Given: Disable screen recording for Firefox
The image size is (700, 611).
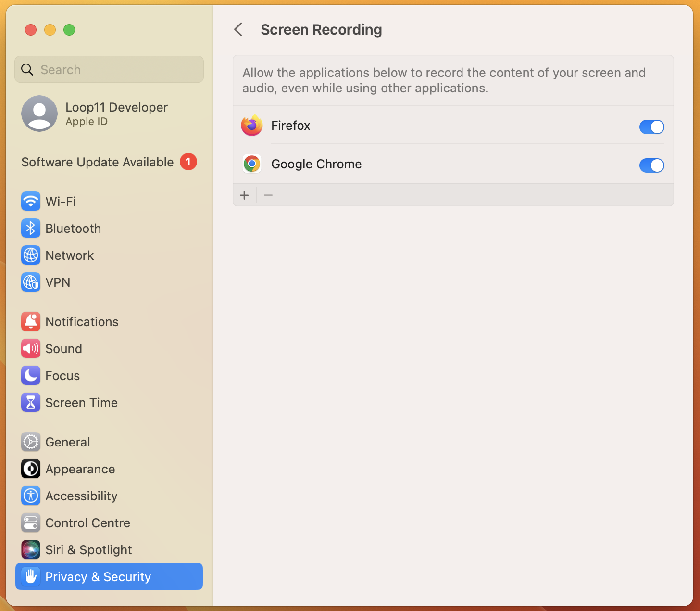Looking at the screenshot, I should click(x=651, y=127).
